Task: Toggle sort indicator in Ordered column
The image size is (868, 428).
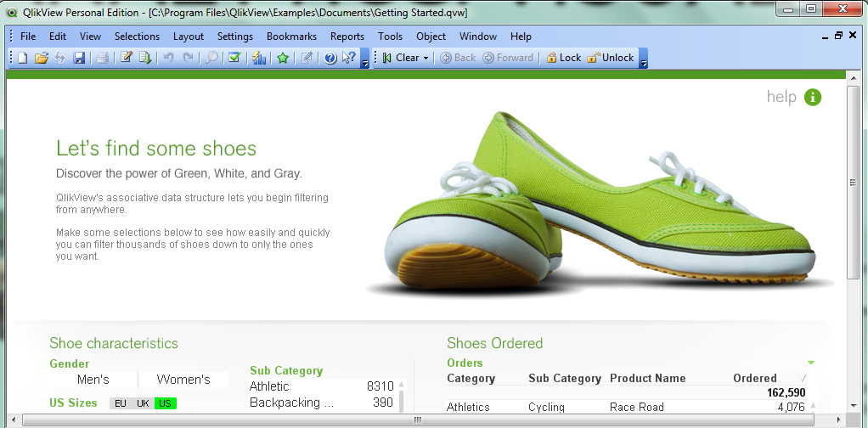Action: [x=803, y=378]
